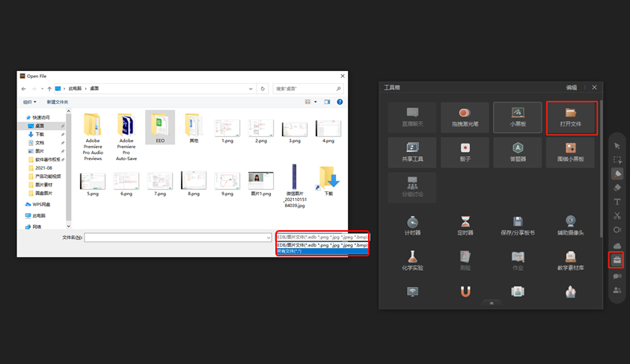Open the 组织 organize dropdown menu
Screen dimensions: 630x364
[29, 102]
